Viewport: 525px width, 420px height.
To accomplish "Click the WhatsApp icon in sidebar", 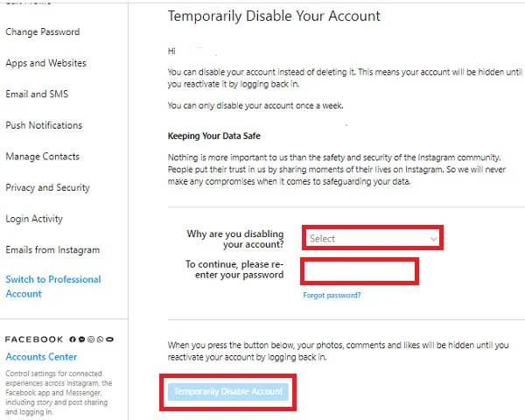I will click(x=100, y=339).
